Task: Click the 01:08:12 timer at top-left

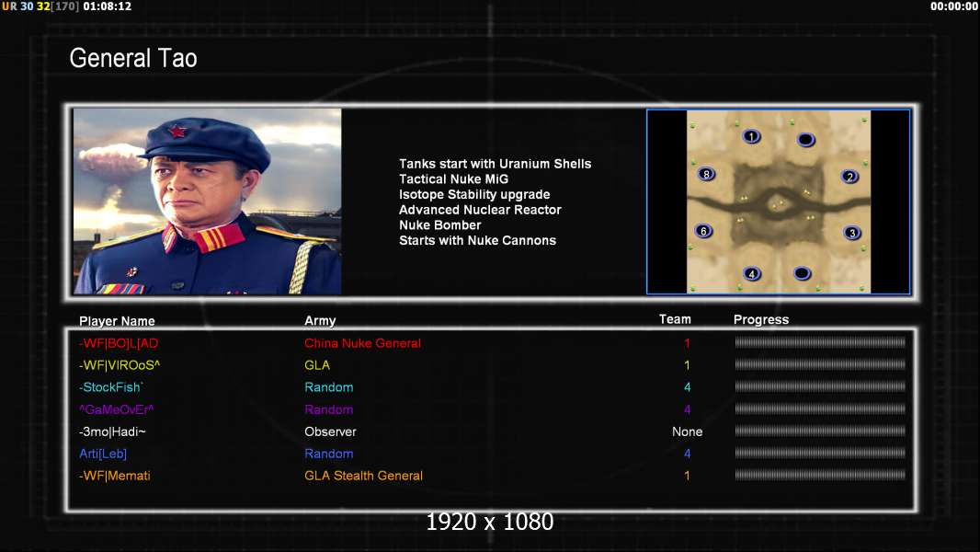Action: 107,6
